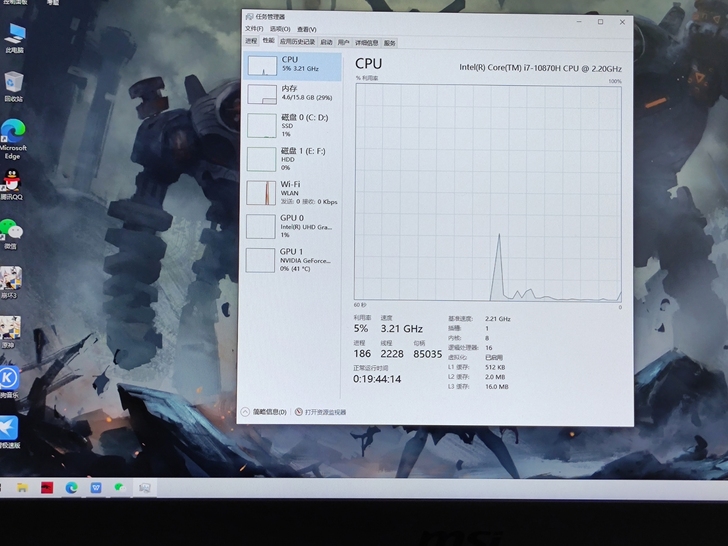Screen dimensions: 728x546
Task: Select Microsoft Edge desktop shortcut
Action: 13,139
